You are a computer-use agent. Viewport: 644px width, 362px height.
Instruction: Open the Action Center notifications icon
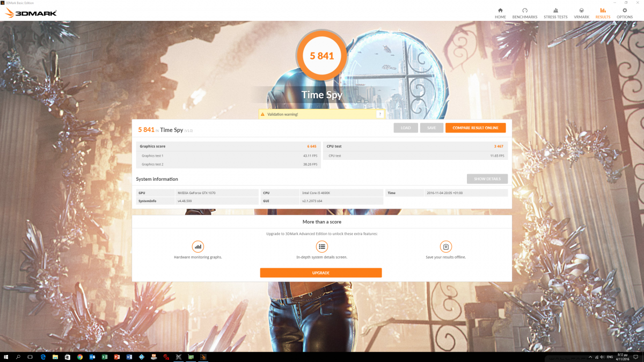[635, 357]
